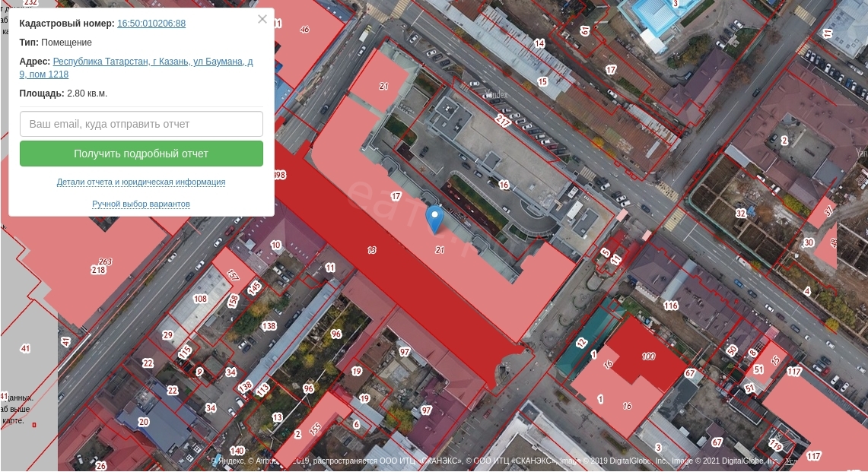Select the teal-roof parcel labeled 12
The width and height of the screenshot is (868, 472).
pyautogui.click(x=582, y=344)
